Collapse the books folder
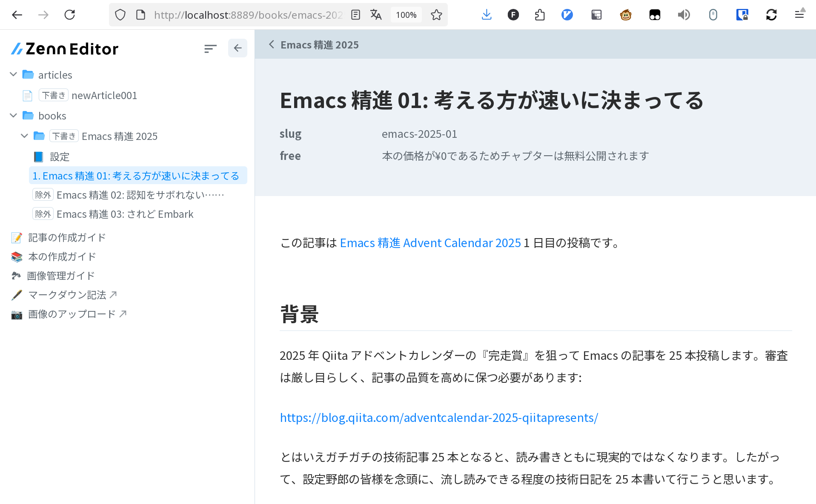The image size is (816, 504). 13,115
